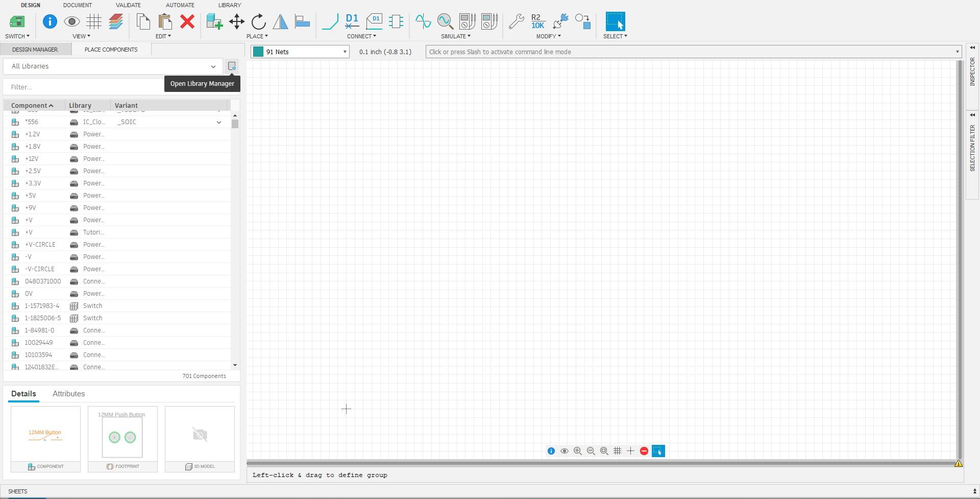980x499 pixels.
Task: Open the SHEETS panel at the bottom
Action: [x=18, y=491]
